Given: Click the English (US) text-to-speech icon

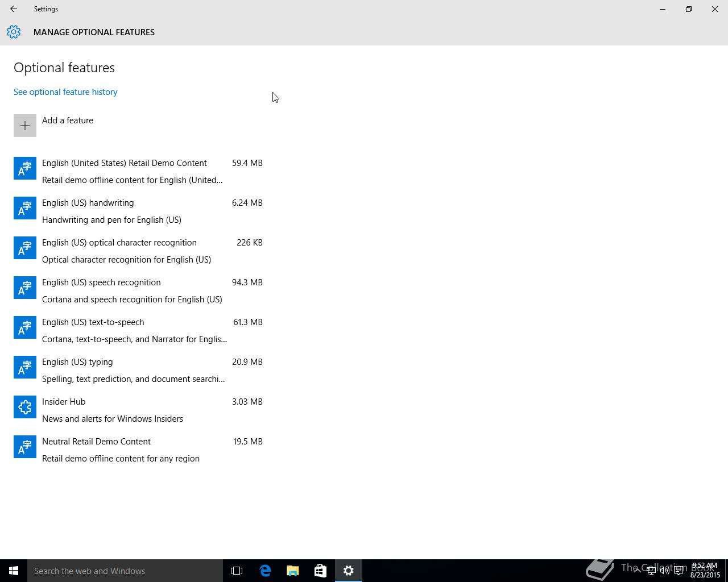Looking at the screenshot, I should point(25,327).
